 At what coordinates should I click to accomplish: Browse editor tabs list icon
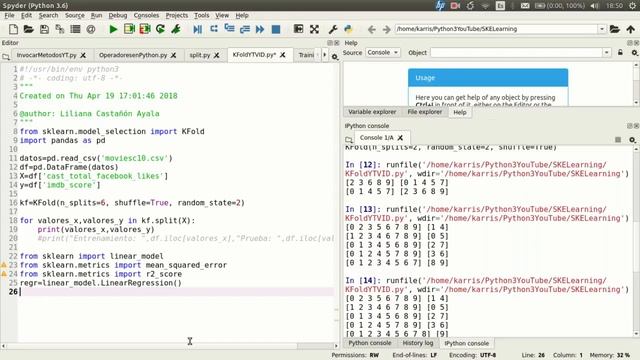click(x=6, y=57)
